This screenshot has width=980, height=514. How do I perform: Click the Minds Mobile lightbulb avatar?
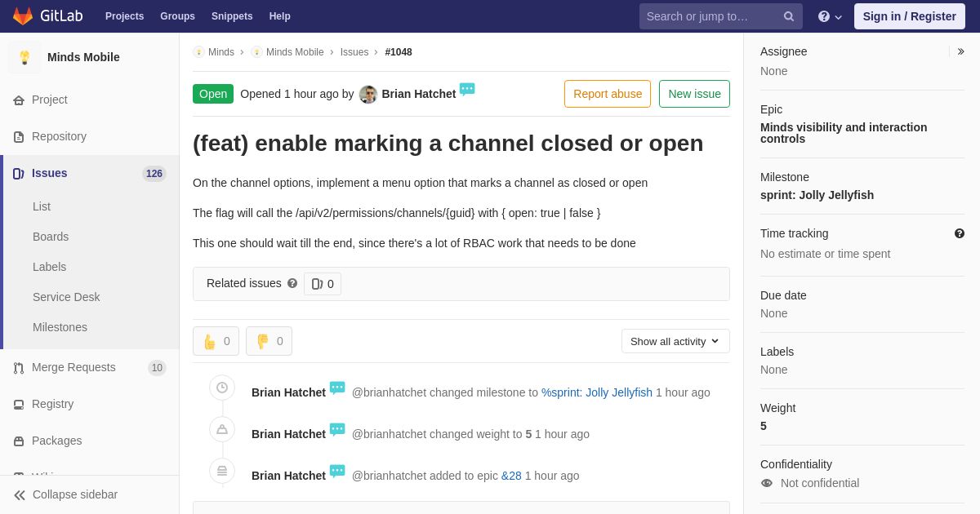point(24,57)
